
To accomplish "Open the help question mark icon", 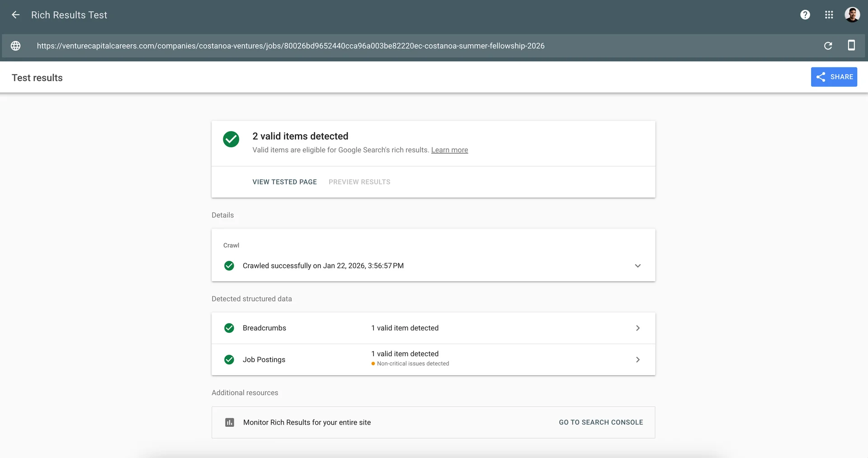I will (805, 15).
